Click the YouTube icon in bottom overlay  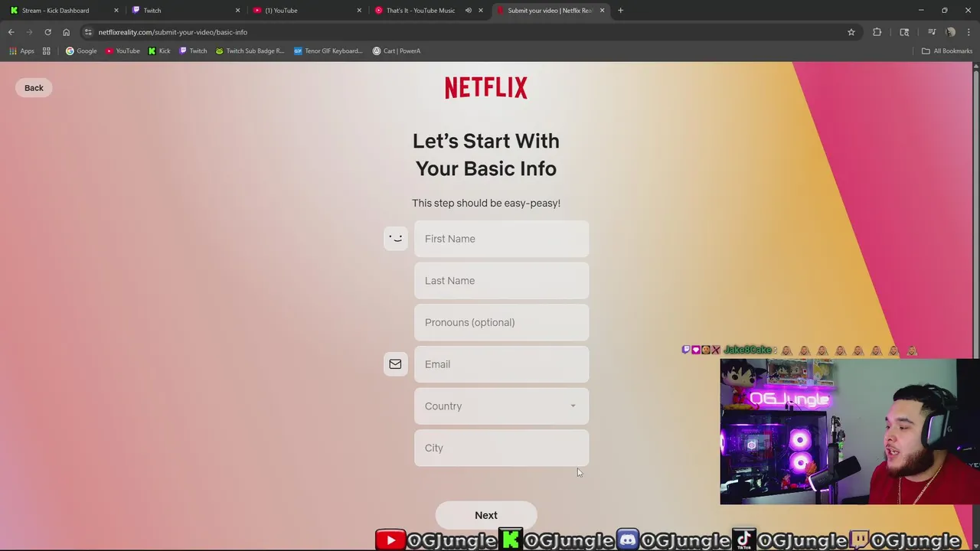(390, 540)
